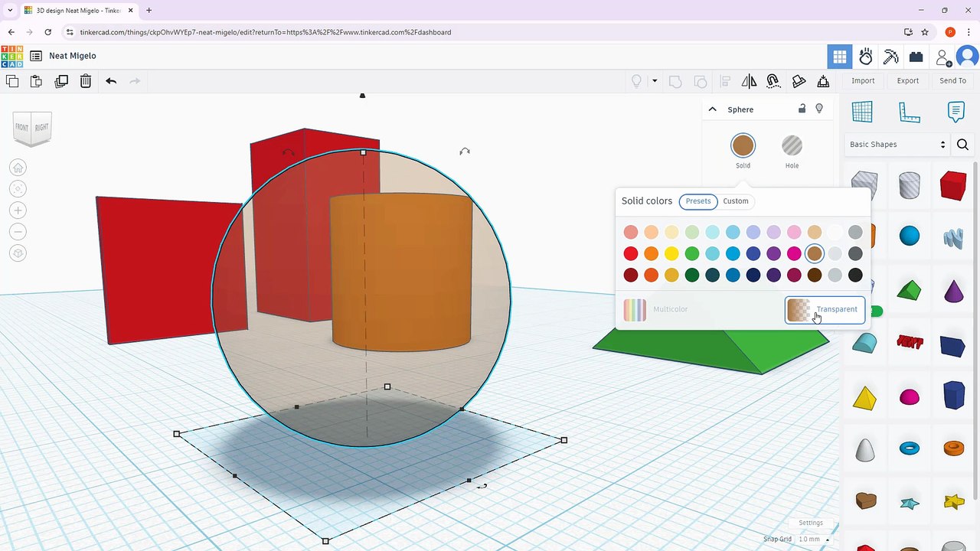Viewport: 980px width, 551px height.
Task: Collapse the Sphere inspector panel
Action: (x=712, y=109)
